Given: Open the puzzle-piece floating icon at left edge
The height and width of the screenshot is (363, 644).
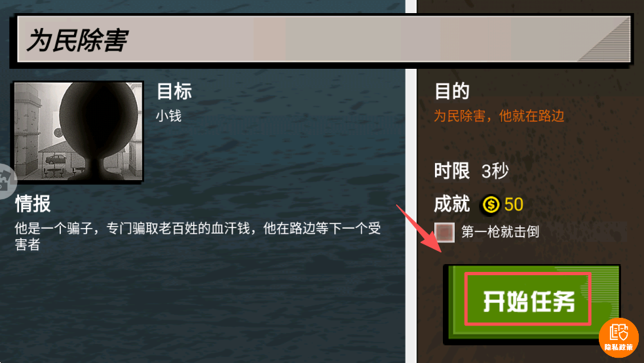Looking at the screenshot, I should point(6,181).
